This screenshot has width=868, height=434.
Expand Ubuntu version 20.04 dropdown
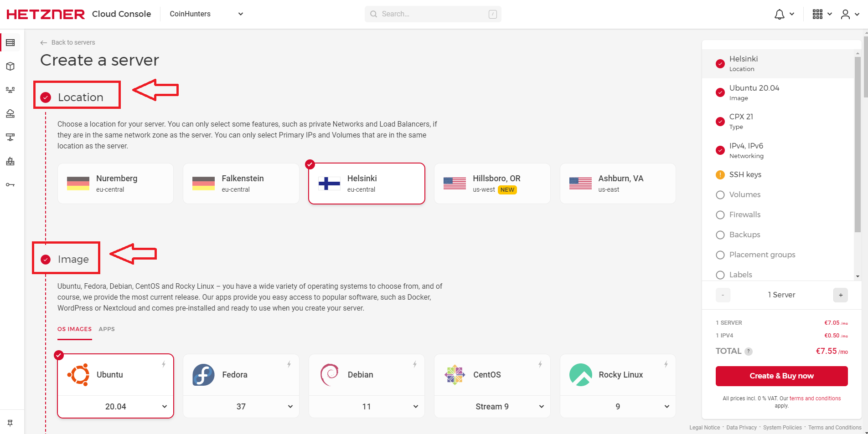pos(115,407)
